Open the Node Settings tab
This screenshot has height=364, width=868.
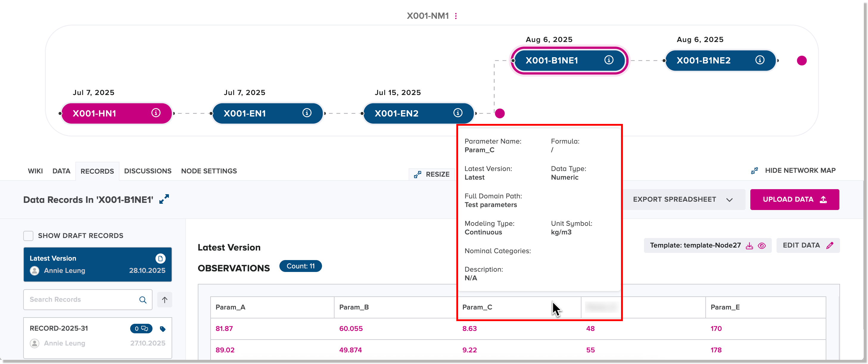[x=209, y=171]
